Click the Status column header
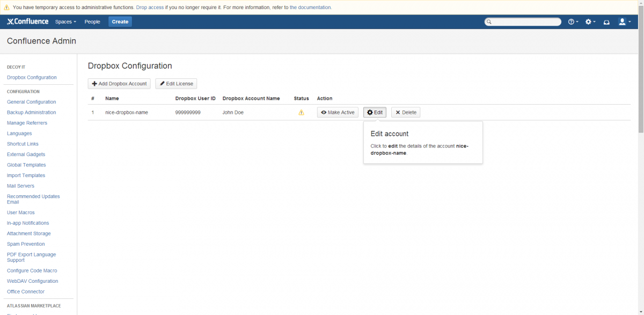This screenshot has width=644, height=315. click(x=302, y=99)
